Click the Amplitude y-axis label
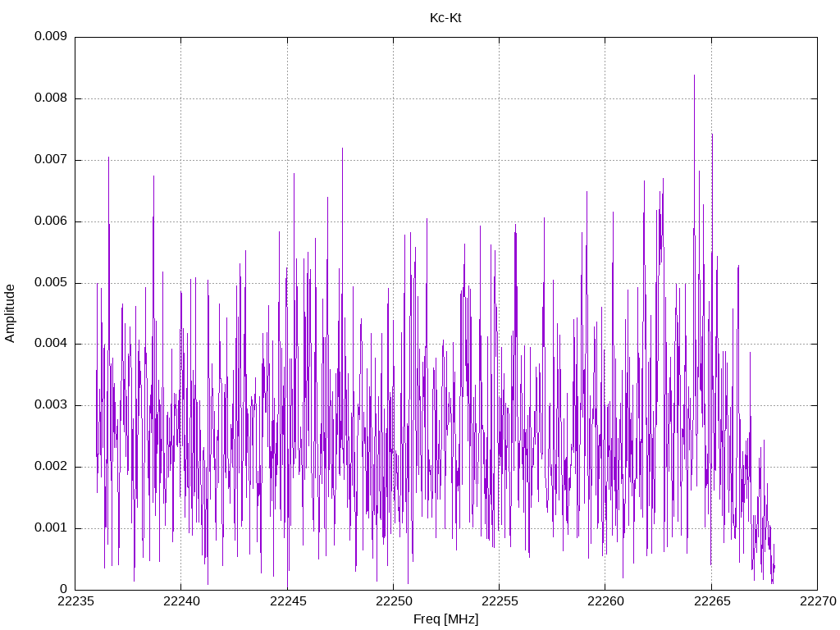 10,313
